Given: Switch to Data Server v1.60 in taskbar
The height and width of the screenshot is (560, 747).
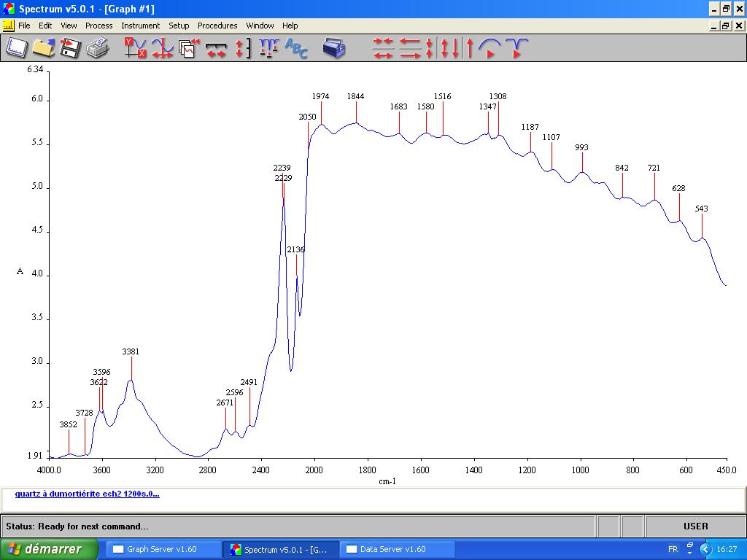Looking at the screenshot, I should (x=397, y=549).
